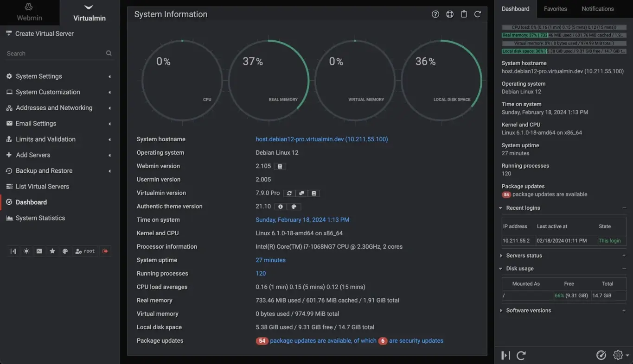Image resolution: width=633 pixels, height=364 pixels.
Task: Open the theme palette icon in sidebar
Action: point(65,251)
